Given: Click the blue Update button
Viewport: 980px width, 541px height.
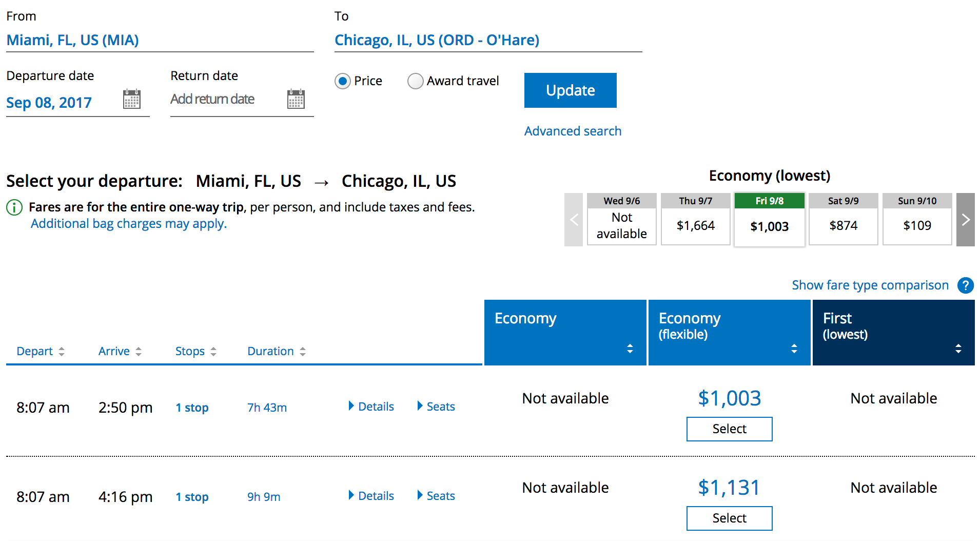Looking at the screenshot, I should 570,90.
